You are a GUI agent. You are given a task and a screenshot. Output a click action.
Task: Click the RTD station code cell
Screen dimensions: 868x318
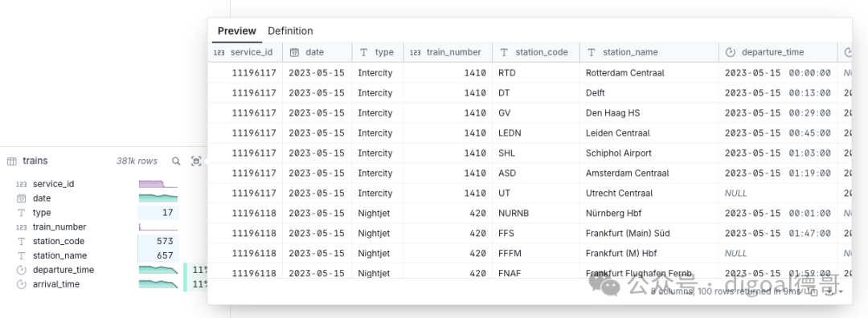click(x=536, y=72)
